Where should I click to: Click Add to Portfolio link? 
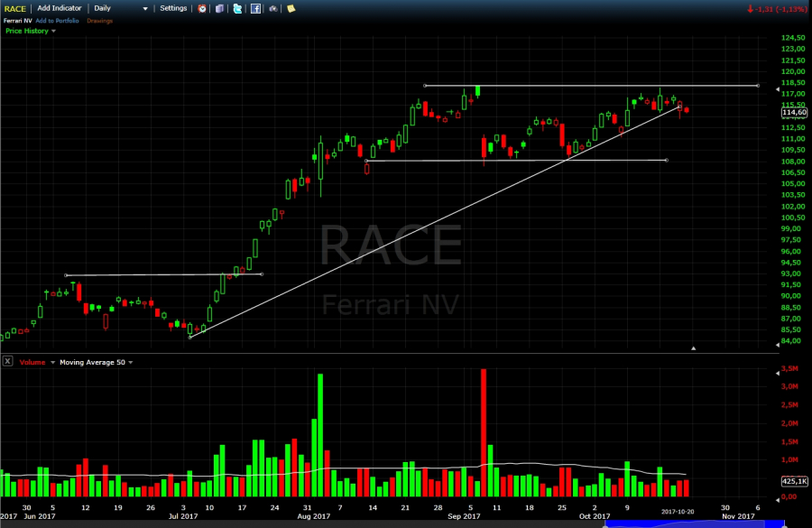(x=58, y=20)
